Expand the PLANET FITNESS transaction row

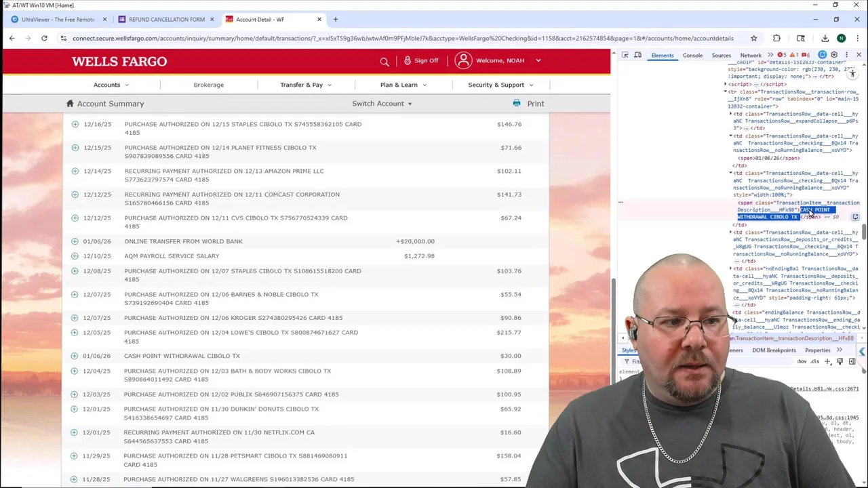click(x=75, y=148)
